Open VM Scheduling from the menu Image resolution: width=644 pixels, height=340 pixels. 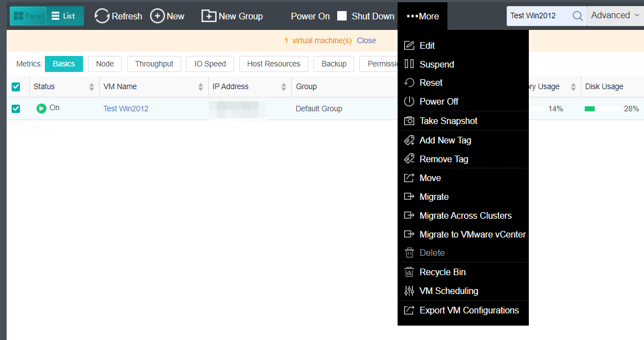448,291
